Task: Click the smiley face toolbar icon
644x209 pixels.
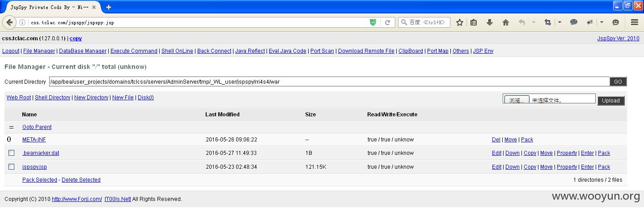Action: click(x=616, y=22)
